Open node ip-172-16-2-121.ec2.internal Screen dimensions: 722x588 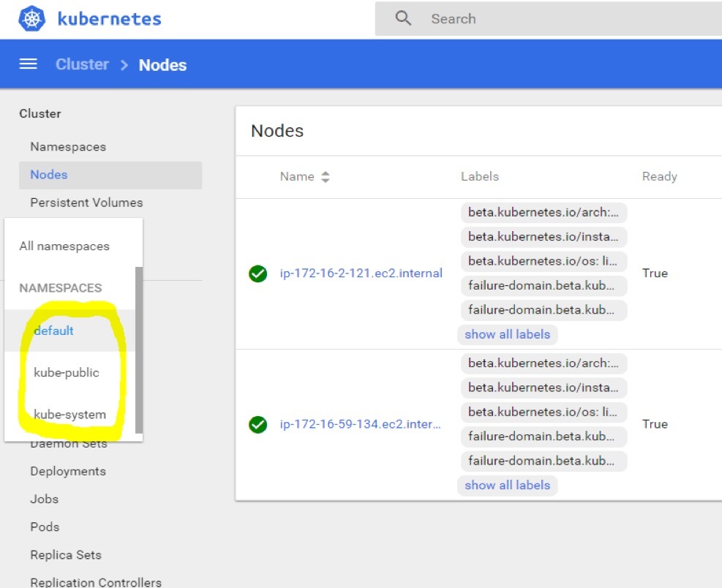pos(361,274)
